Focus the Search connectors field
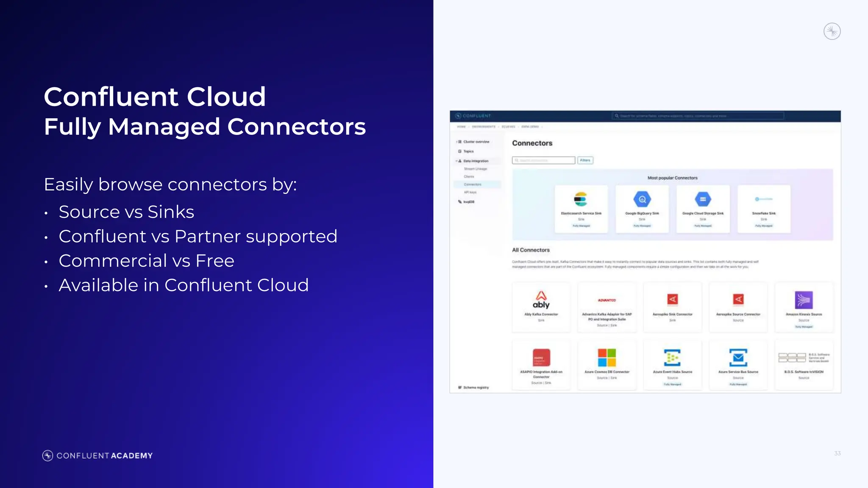This screenshot has width=868, height=488. (x=543, y=160)
